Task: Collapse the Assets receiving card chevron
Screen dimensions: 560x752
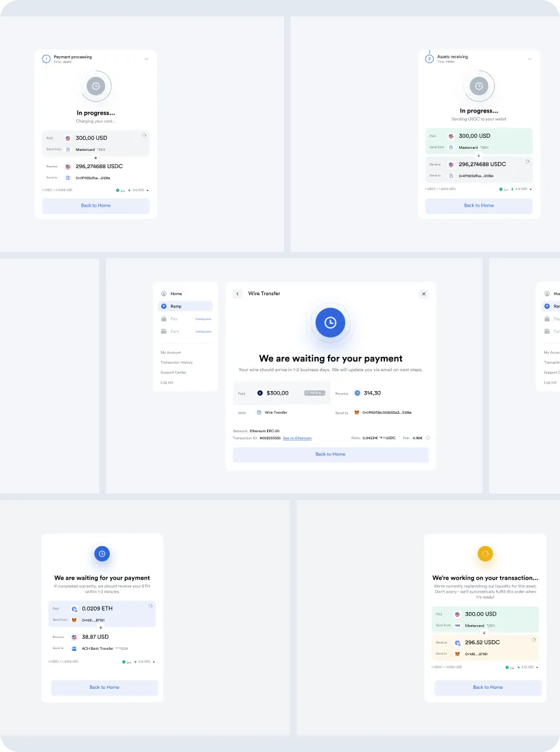Action: tap(528, 59)
